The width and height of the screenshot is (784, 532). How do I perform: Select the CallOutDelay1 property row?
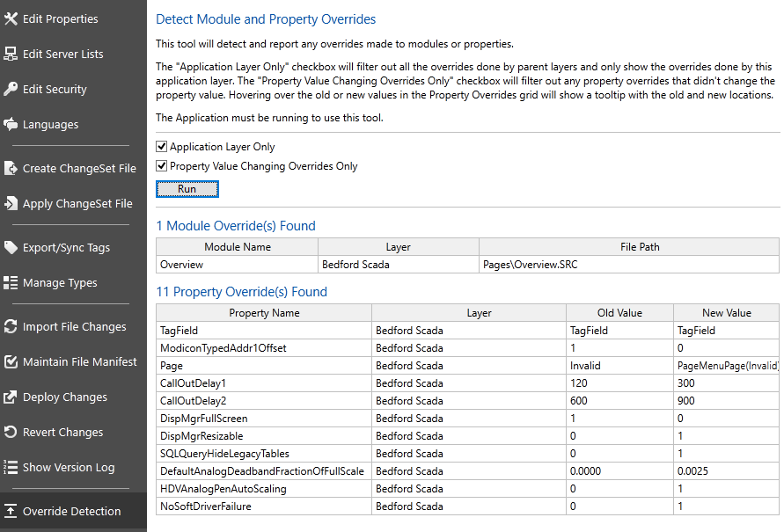click(x=467, y=383)
